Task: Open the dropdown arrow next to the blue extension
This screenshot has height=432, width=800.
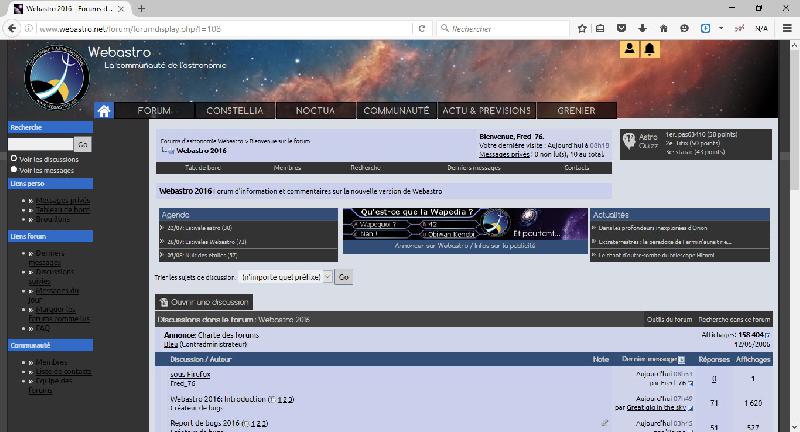Action: tap(720, 29)
